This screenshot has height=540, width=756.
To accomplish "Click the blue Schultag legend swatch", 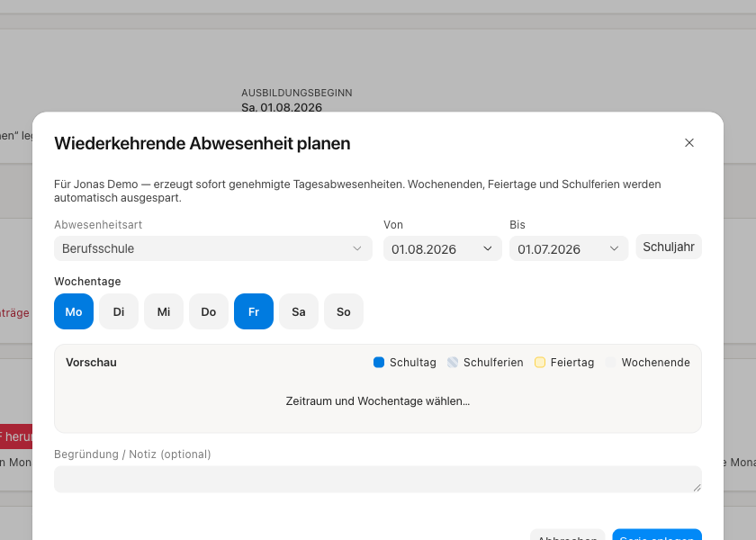I will (379, 362).
